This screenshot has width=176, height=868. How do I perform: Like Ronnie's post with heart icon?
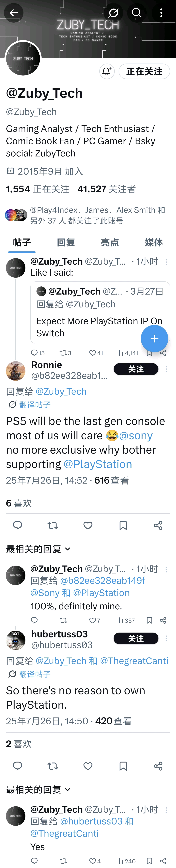coord(88,525)
